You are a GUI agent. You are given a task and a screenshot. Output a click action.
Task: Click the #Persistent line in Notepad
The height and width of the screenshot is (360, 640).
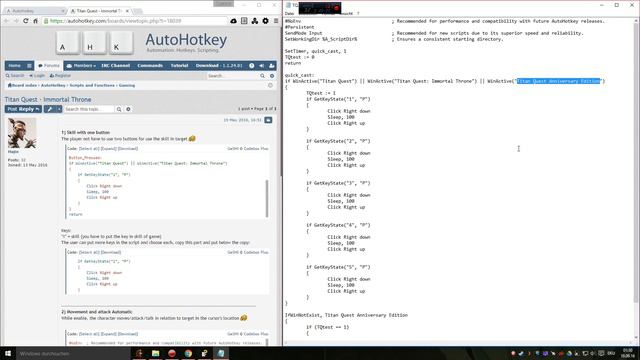[300, 27]
